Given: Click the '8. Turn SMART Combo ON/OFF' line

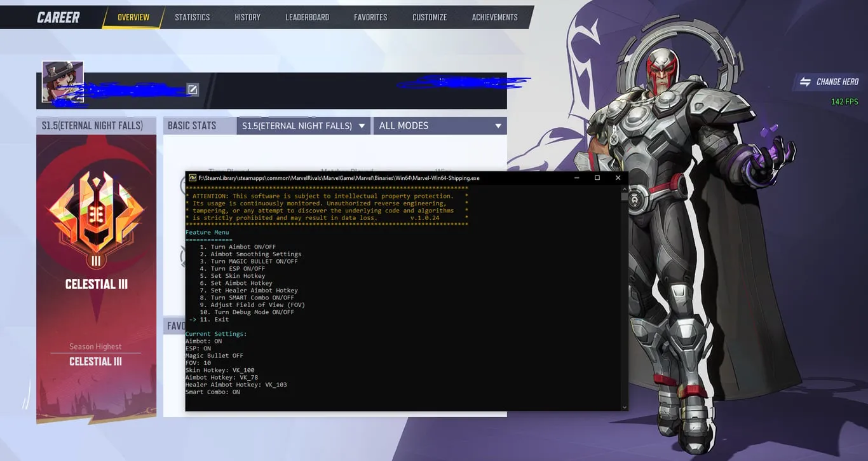Looking at the screenshot, I should pos(247,298).
